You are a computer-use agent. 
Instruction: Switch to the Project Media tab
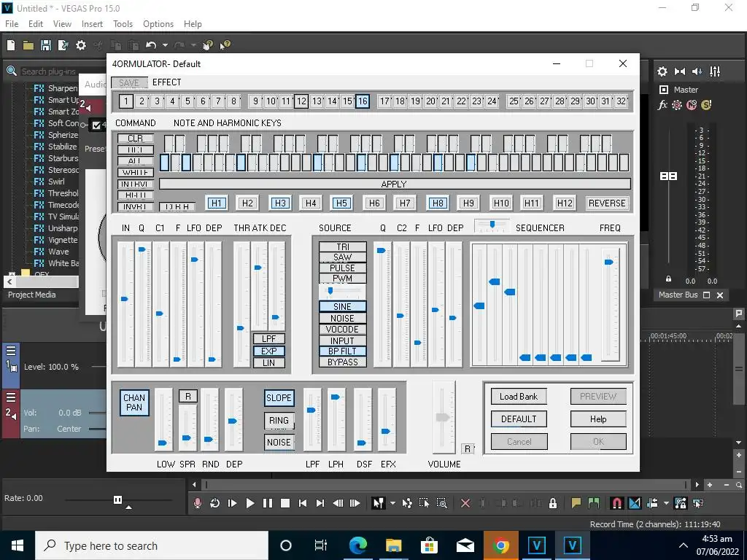coord(32,295)
